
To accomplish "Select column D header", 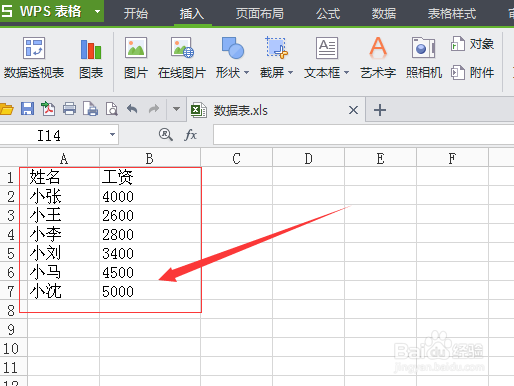I will (x=308, y=158).
